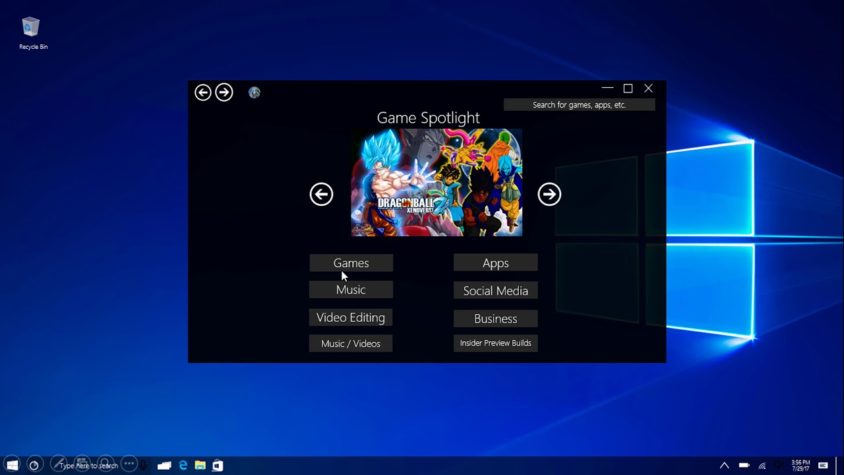Screen dimensions: 844x475
Task: Open the Dragon Ball Xenoverse 2 spotlight image
Action: pyautogui.click(x=437, y=183)
